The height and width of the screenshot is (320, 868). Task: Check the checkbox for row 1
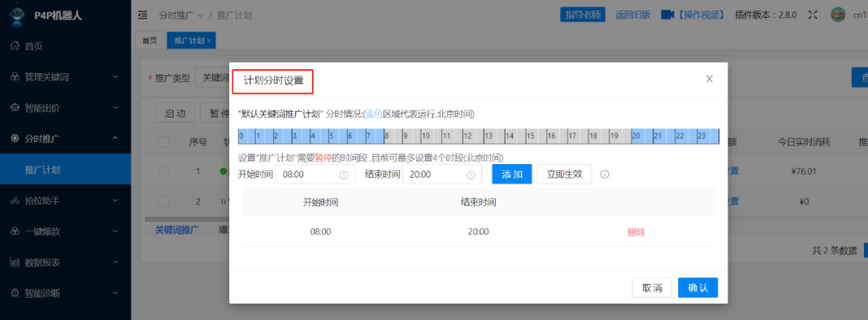click(x=164, y=171)
